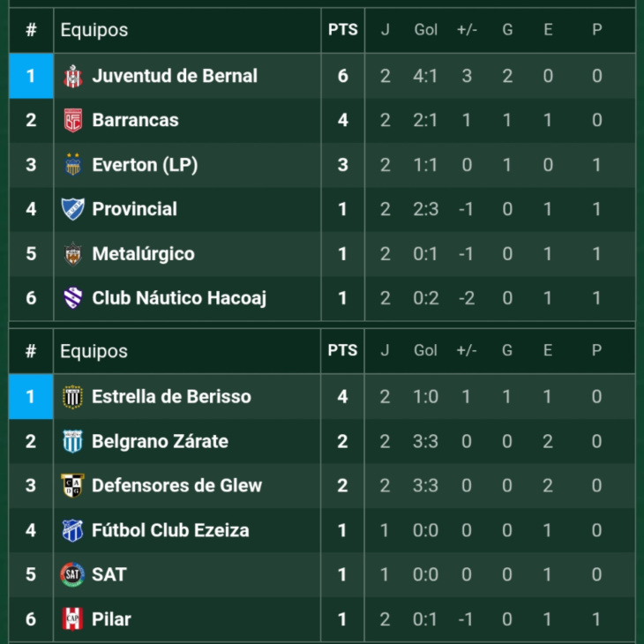This screenshot has width=644, height=644.
Task: Click the Barrancas red shield logo
Action: 72,120
